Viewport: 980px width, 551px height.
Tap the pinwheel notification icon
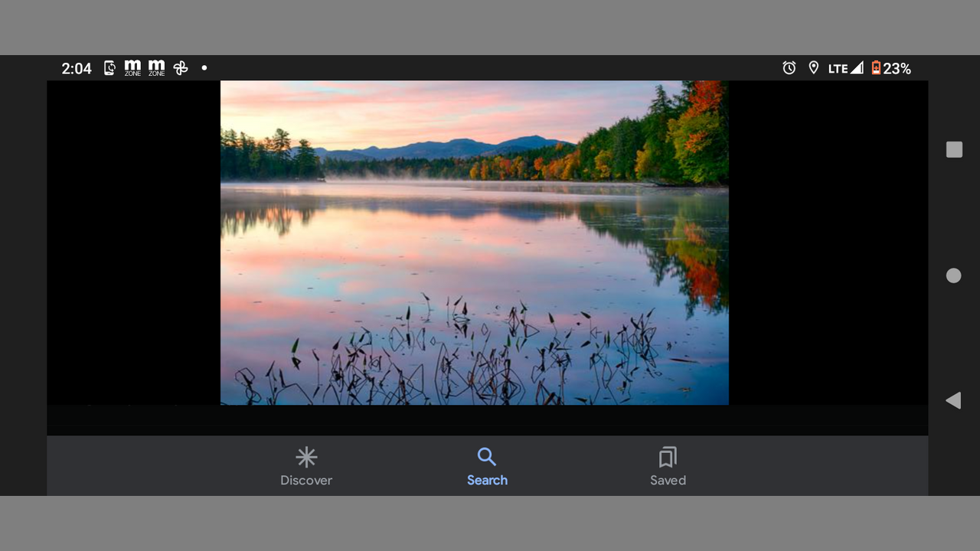click(181, 68)
